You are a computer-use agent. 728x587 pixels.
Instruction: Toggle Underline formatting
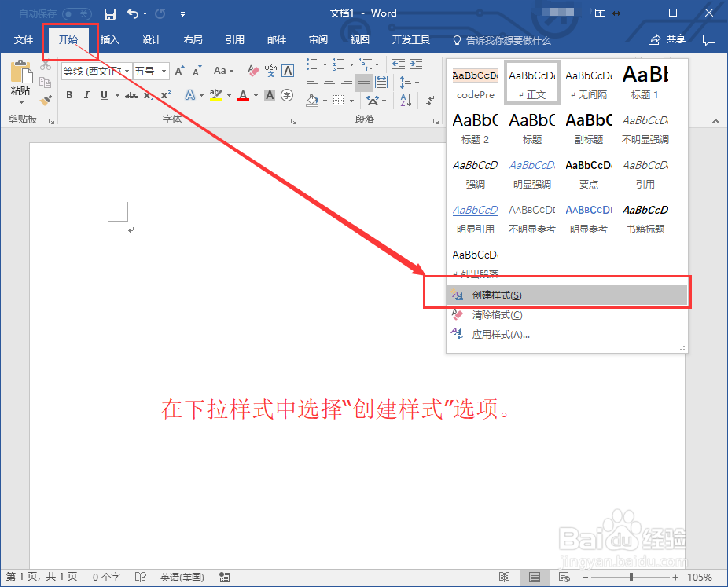pos(104,95)
